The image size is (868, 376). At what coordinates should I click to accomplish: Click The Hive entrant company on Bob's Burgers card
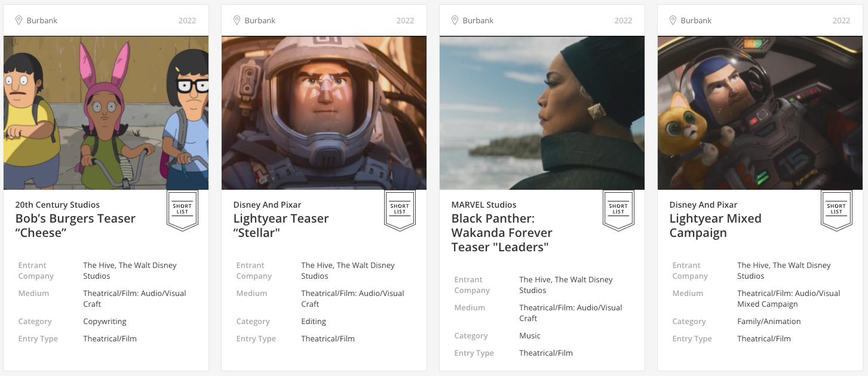[x=130, y=270]
